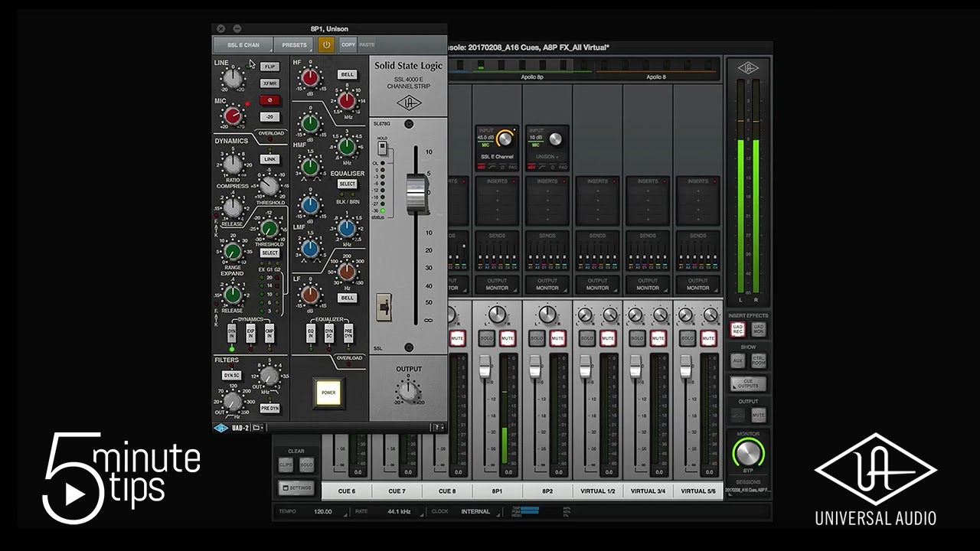Click the UA logo in the plugin footer
The width and height of the screenshot is (980, 551).
click(221, 428)
